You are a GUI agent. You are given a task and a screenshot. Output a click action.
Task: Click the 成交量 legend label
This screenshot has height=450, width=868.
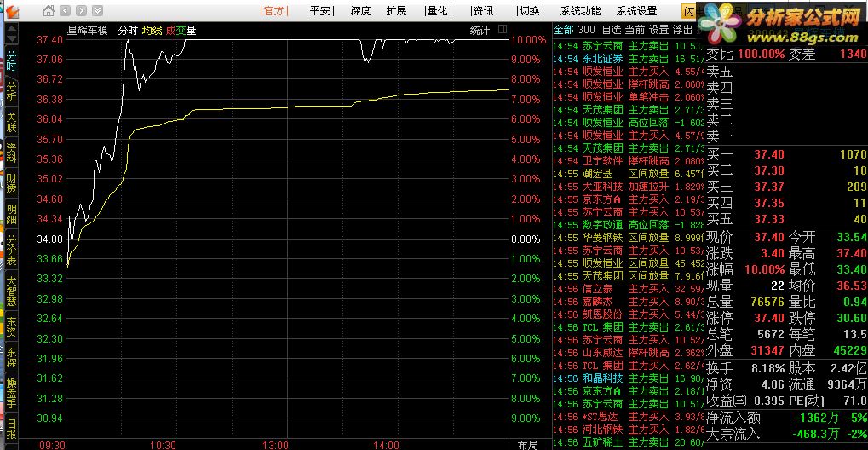click(181, 31)
